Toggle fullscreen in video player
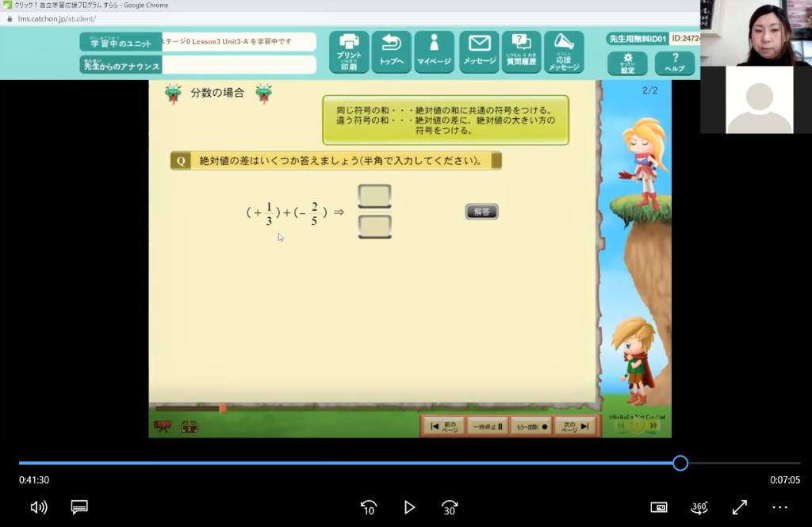The width and height of the screenshot is (812, 527). [739, 507]
